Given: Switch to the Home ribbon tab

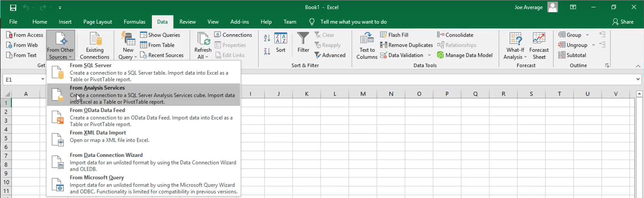Looking at the screenshot, I should click(x=40, y=22).
